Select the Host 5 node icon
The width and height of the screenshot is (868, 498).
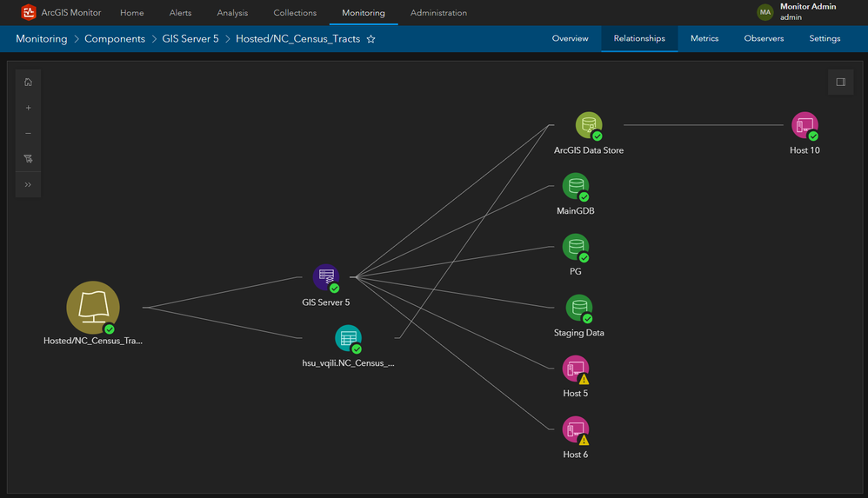pyautogui.click(x=576, y=369)
